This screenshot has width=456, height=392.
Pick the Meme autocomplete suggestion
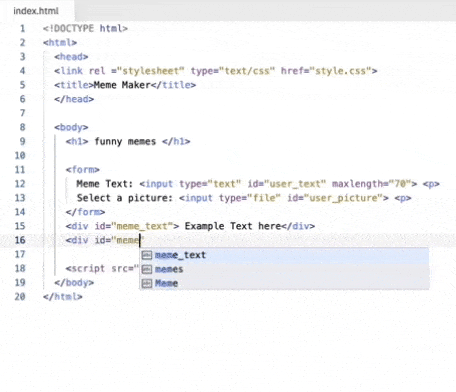point(284,283)
